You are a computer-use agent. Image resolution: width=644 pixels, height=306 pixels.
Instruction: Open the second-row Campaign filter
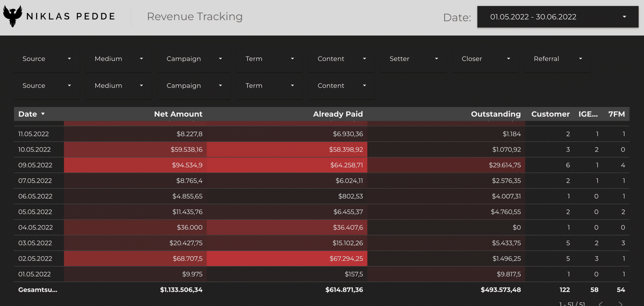tap(194, 86)
